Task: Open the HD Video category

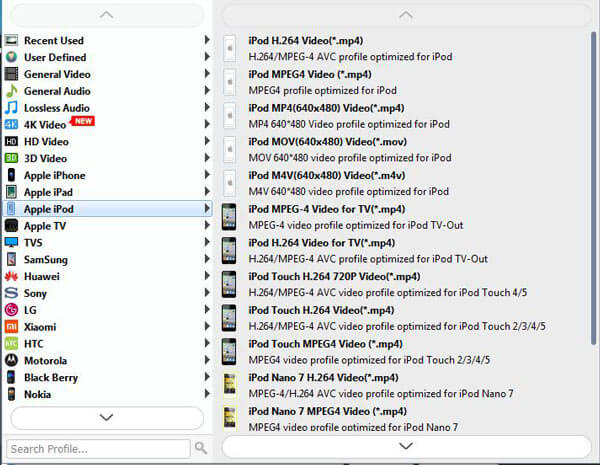Action: (x=108, y=142)
